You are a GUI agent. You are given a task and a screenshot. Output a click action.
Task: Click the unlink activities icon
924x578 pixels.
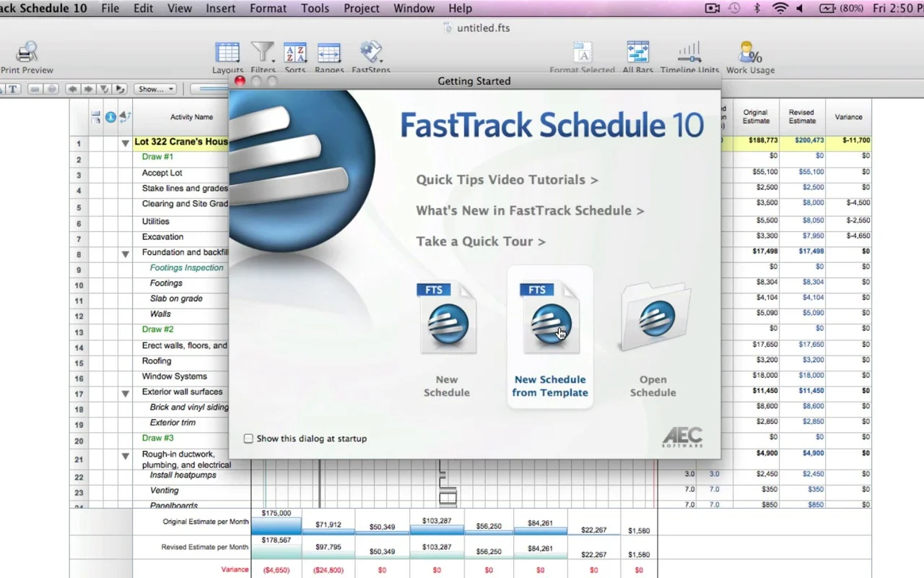[x=51, y=89]
